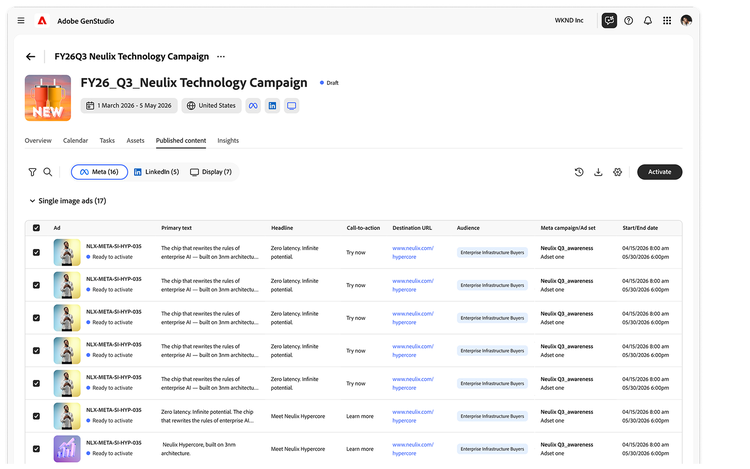Click the date range 1 March 2026 chip

point(129,106)
